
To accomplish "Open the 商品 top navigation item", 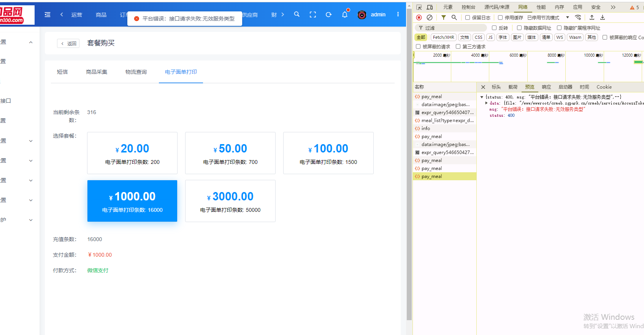I will 101,15.
